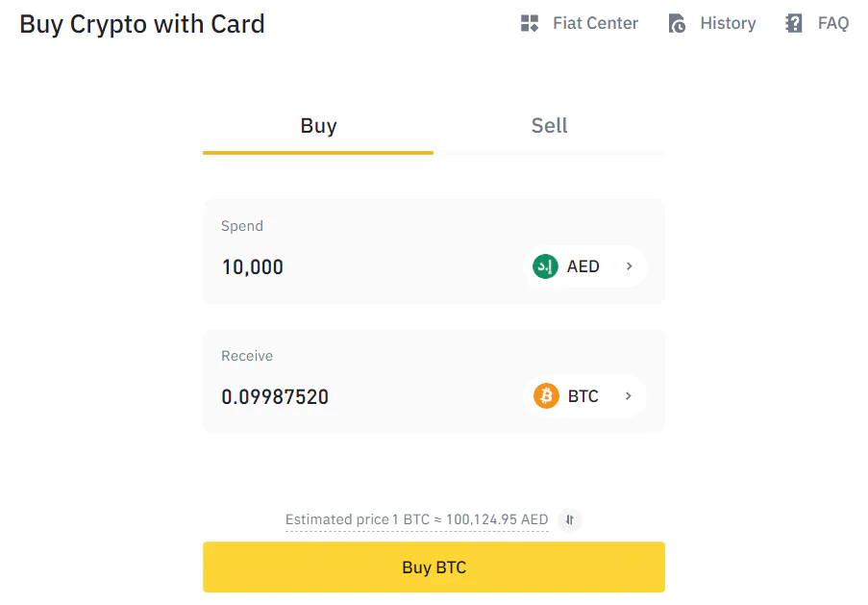868x605 pixels.
Task: Open the History link text
Action: click(728, 23)
